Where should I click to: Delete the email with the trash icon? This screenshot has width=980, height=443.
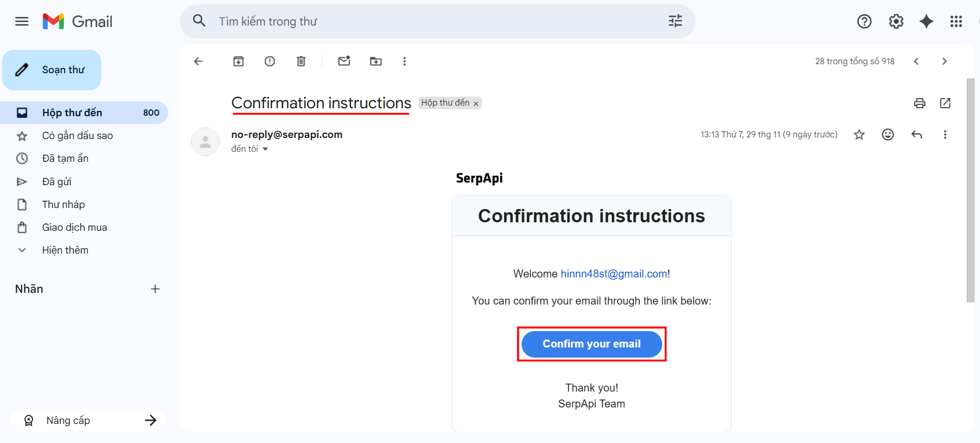(x=301, y=62)
